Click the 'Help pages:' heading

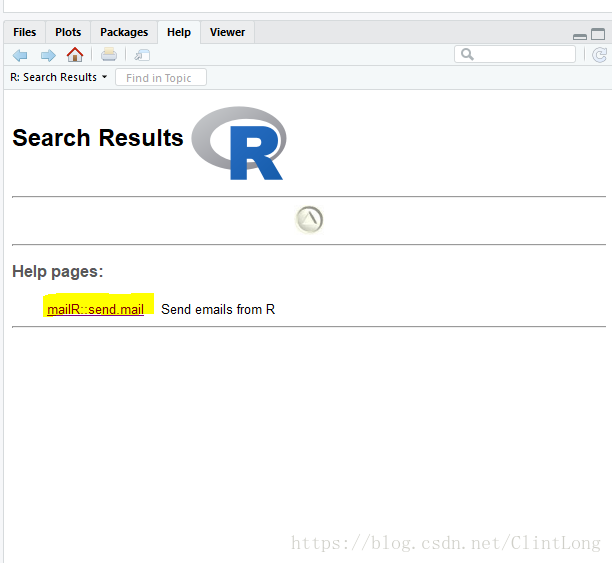(x=58, y=271)
